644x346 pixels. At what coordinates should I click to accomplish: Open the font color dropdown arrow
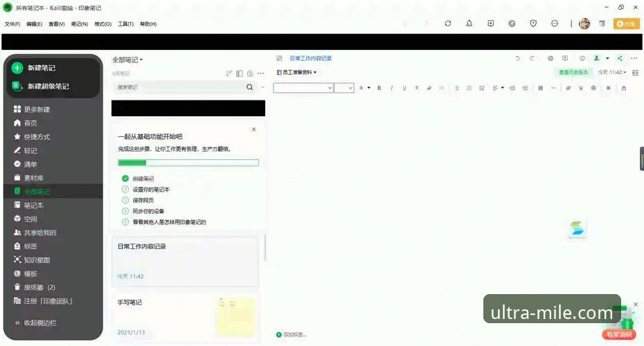pos(369,88)
